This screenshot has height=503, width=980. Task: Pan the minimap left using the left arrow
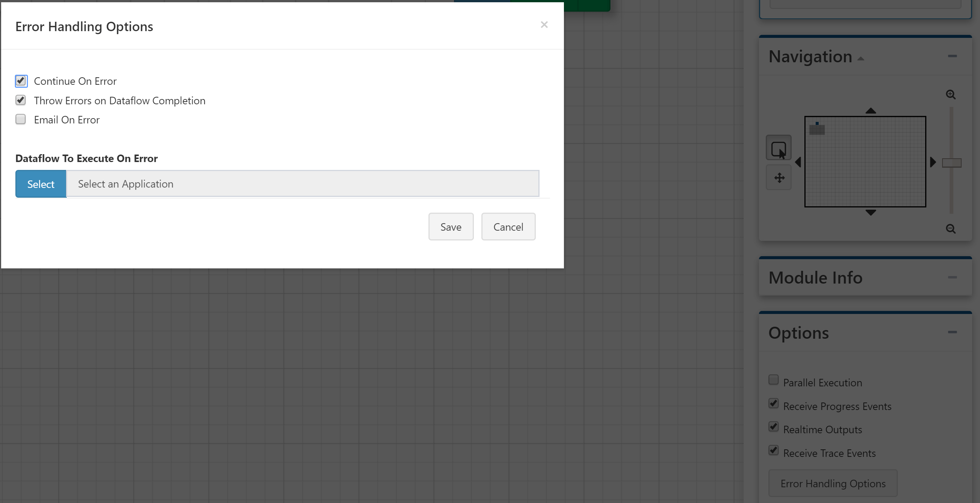(x=798, y=162)
